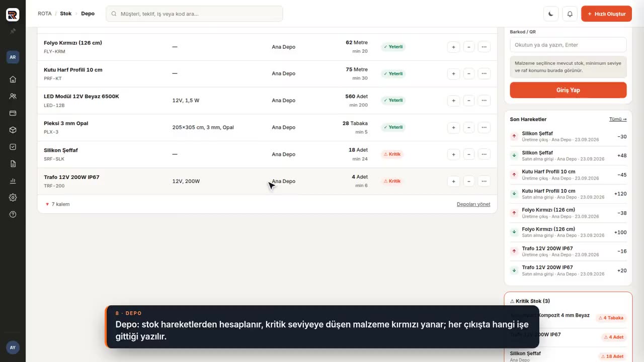The height and width of the screenshot is (362, 644).
Task: Open the Tümü link in Son Hareketler
Action: 618,119
